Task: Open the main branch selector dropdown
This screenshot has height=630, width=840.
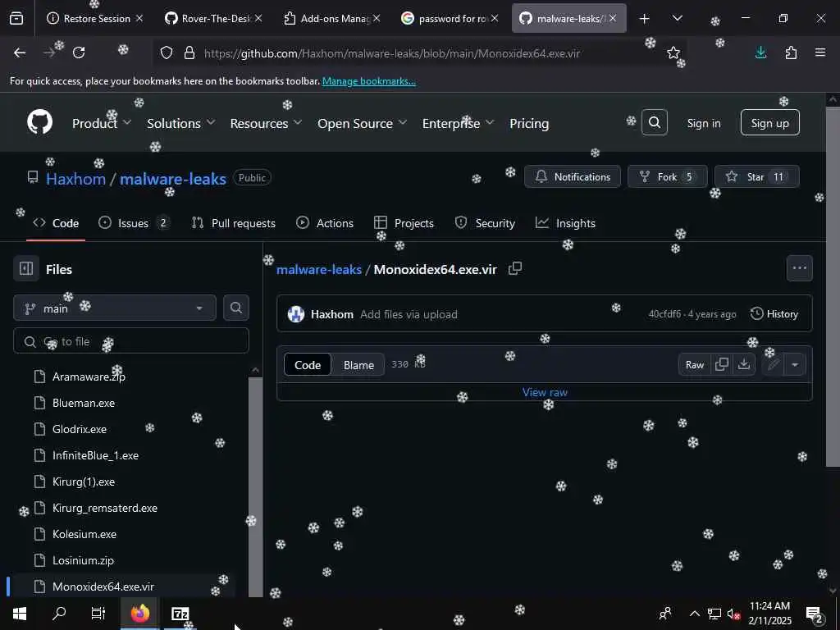Action: click(x=115, y=308)
